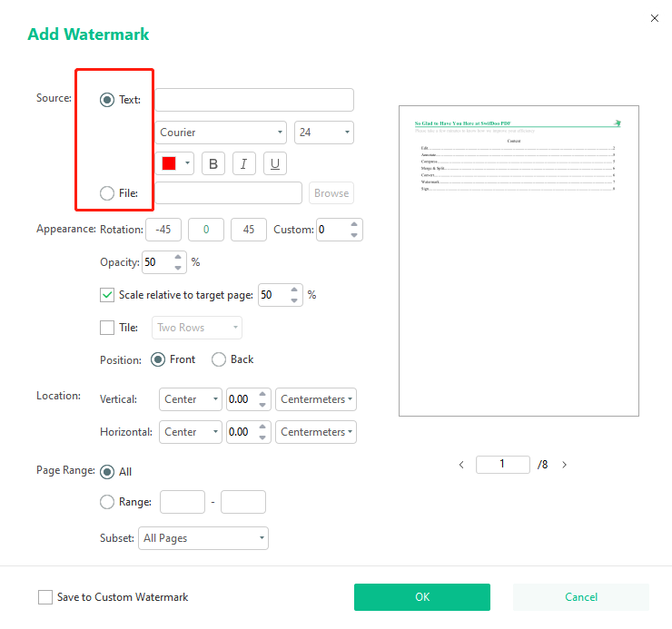Close the Add Watermark dialog
The image size is (672, 629).
655,18
